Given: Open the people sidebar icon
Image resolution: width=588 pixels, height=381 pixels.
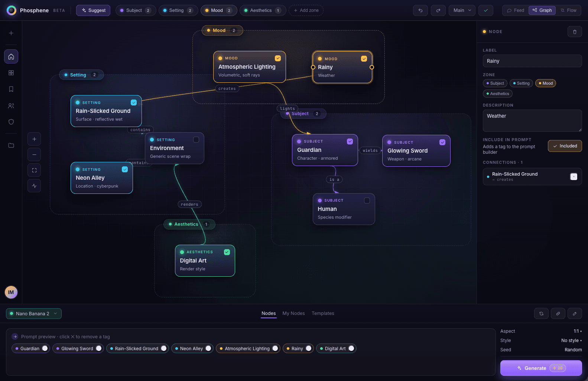Looking at the screenshot, I should coord(11,105).
